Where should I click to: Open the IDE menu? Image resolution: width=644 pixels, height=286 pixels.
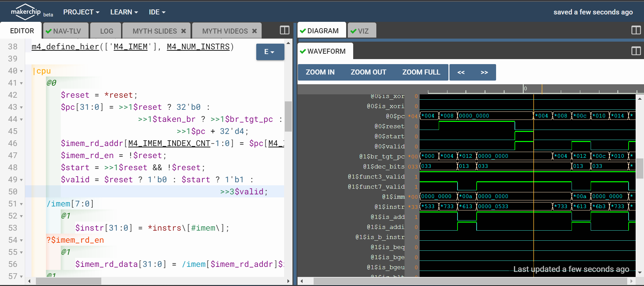[157, 12]
